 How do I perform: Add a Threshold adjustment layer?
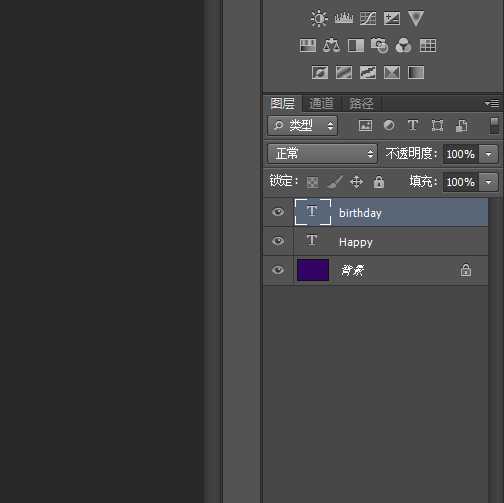click(x=368, y=72)
